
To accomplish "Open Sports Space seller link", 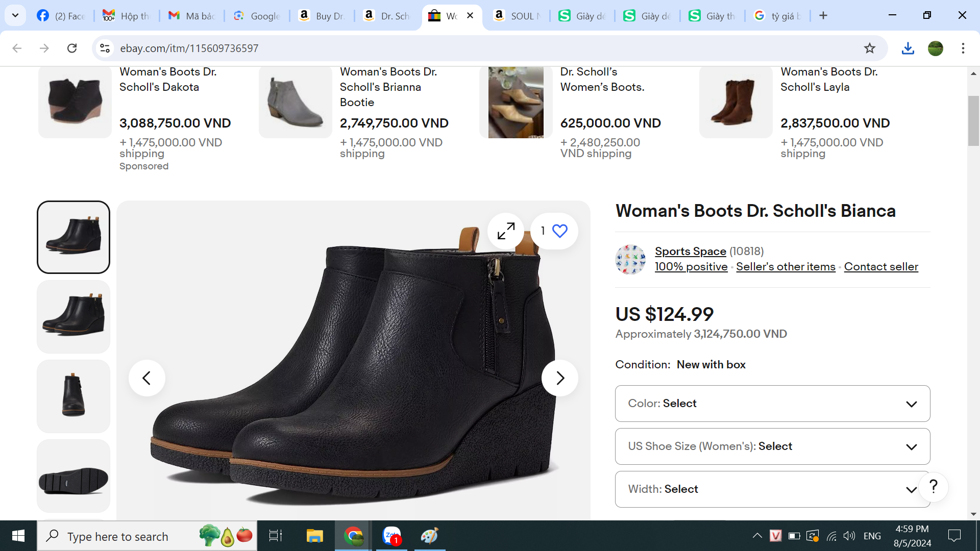I will [690, 252].
